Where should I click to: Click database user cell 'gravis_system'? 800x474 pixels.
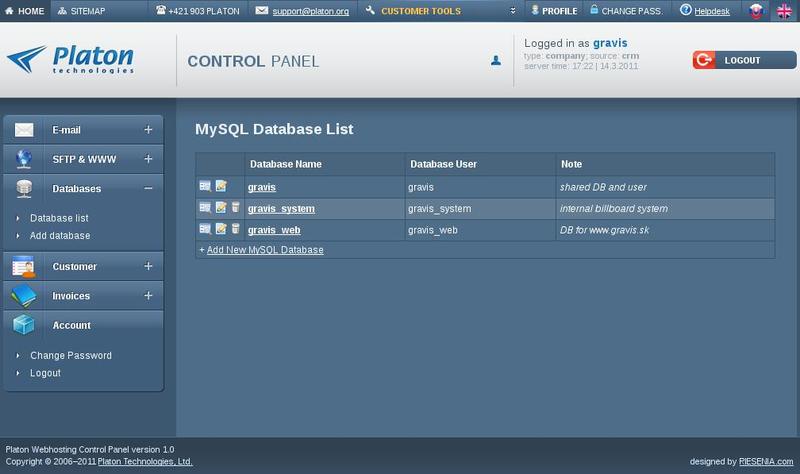(x=440, y=209)
